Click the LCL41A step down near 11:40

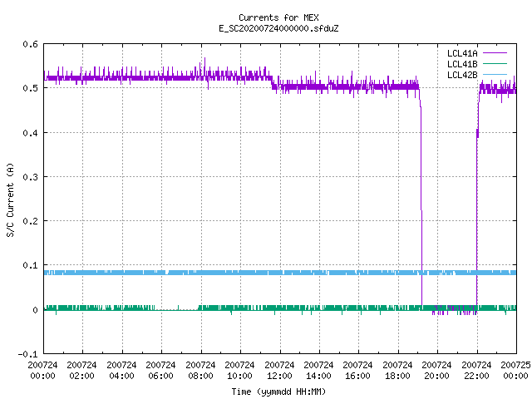(x=273, y=83)
